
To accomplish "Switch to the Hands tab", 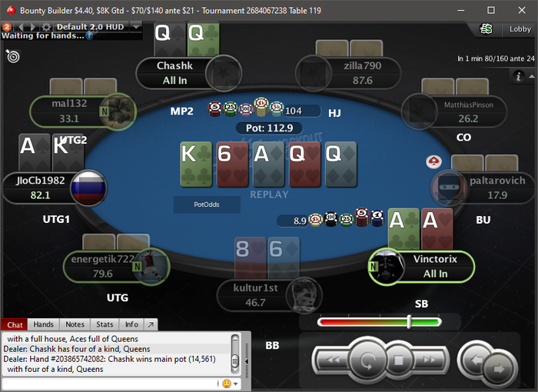I will click(43, 324).
